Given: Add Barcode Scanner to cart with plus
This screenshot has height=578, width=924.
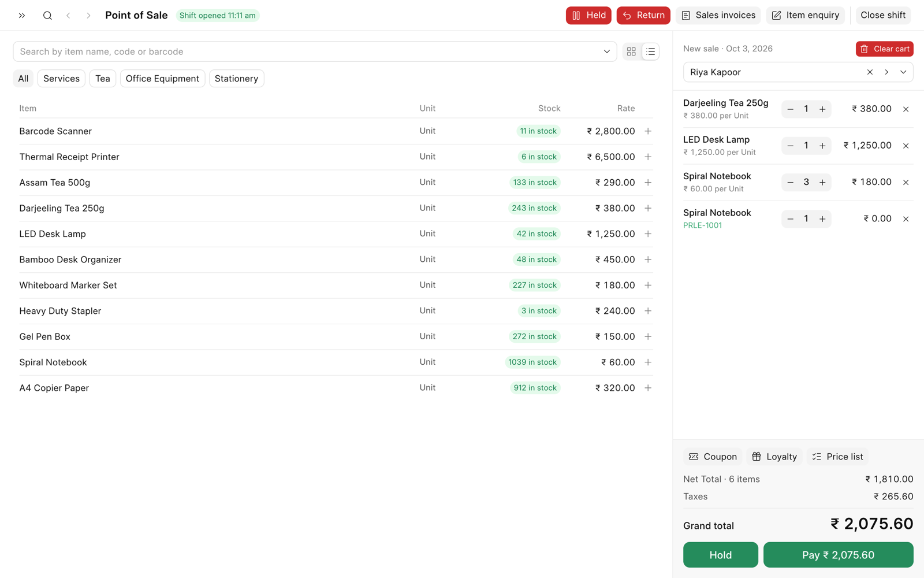Looking at the screenshot, I should pyautogui.click(x=648, y=131).
